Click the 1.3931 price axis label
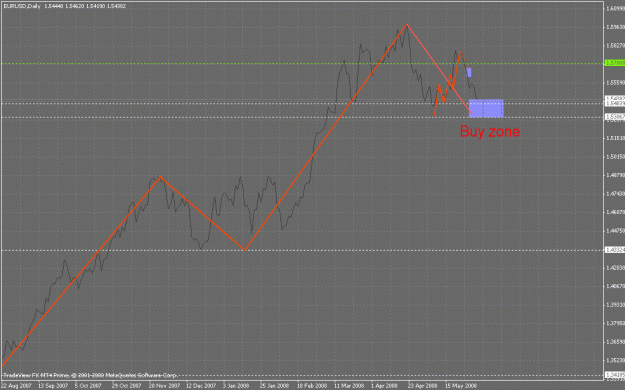 point(615,305)
